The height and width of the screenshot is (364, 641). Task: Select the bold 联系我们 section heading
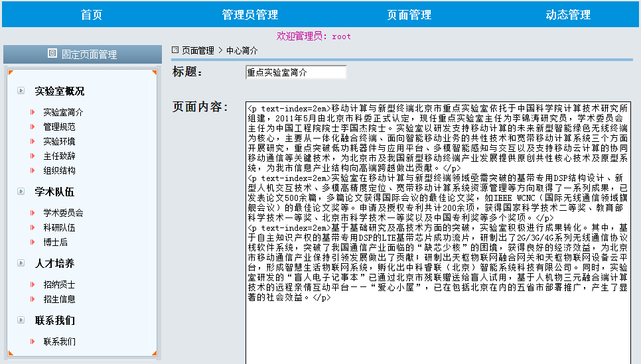[55, 320]
